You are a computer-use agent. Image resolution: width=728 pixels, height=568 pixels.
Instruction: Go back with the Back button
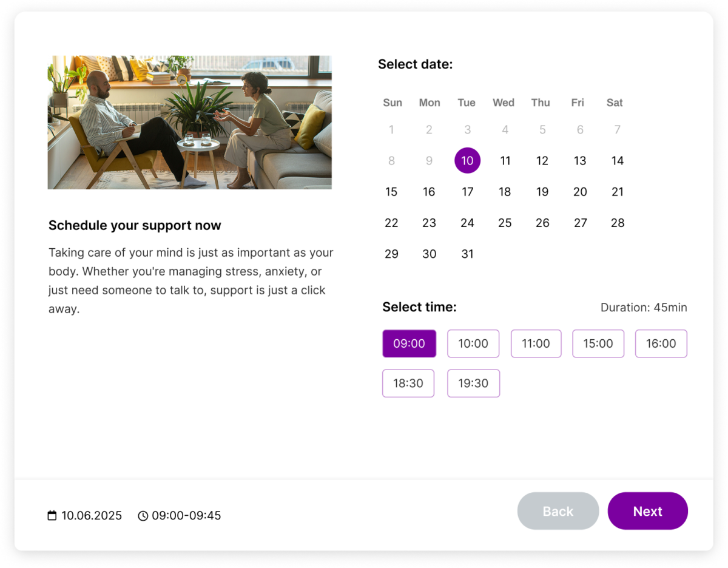pos(558,511)
